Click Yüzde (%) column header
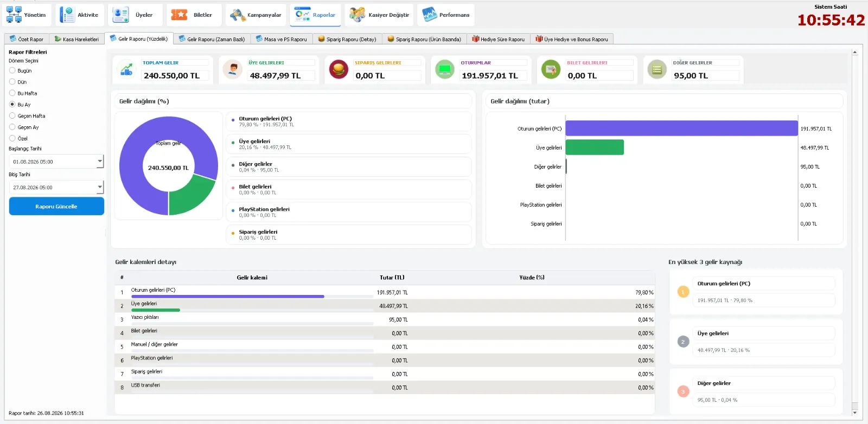This screenshot has width=868, height=424. click(532, 278)
